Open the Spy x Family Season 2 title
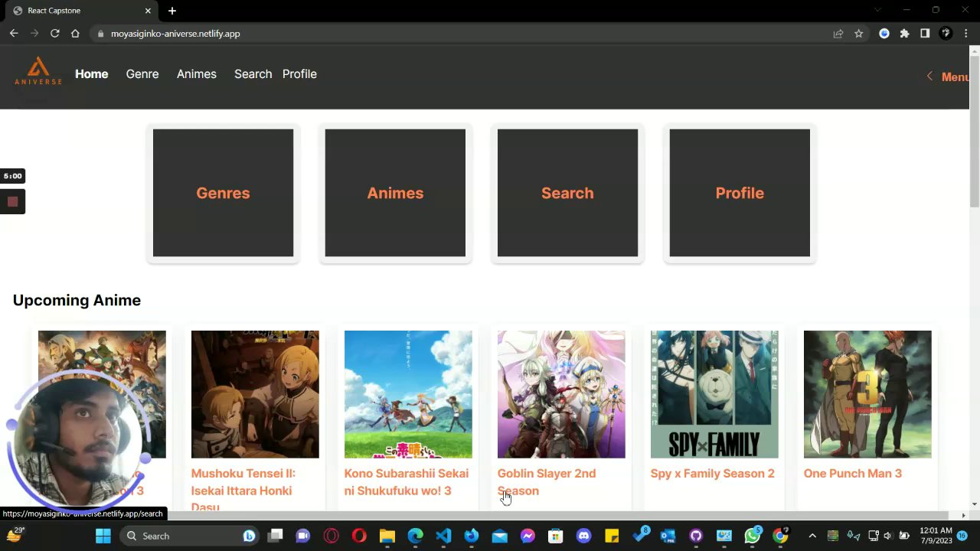Screen dimensions: 980x551 pyautogui.click(x=713, y=474)
